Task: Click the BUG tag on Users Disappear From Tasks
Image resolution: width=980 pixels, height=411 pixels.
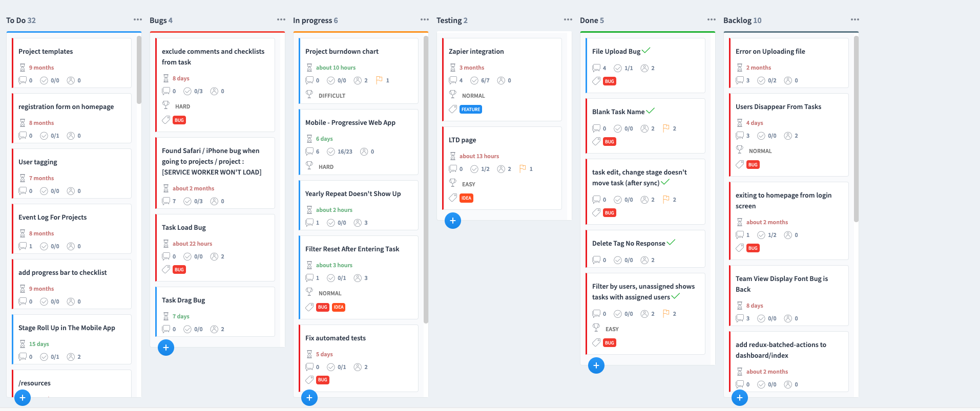Action: click(x=753, y=165)
